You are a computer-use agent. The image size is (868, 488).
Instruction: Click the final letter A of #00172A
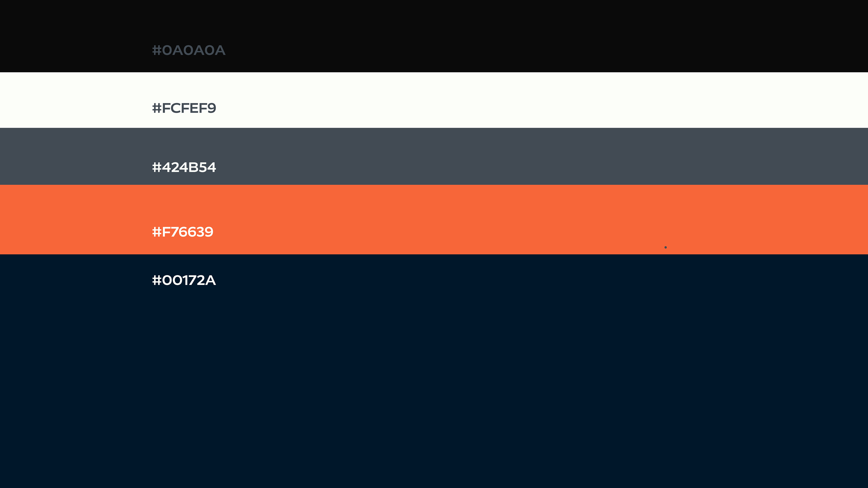(211, 280)
